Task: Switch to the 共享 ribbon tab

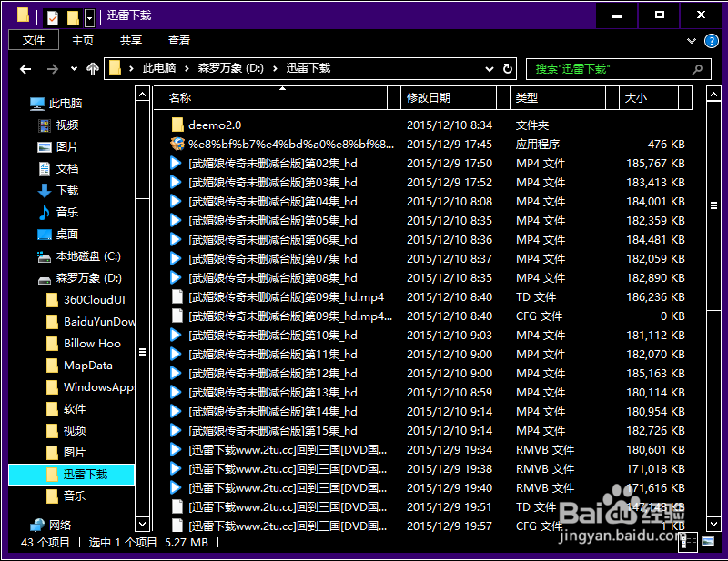Action: click(x=130, y=40)
